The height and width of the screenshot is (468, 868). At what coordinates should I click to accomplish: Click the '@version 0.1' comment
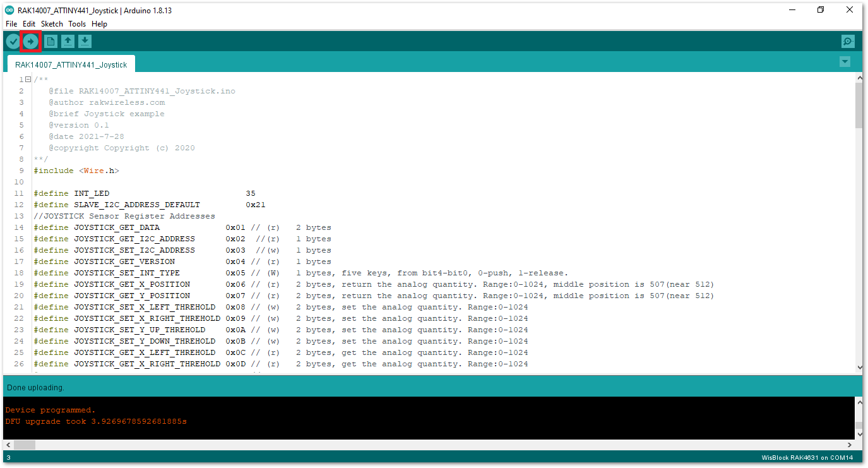(79, 125)
